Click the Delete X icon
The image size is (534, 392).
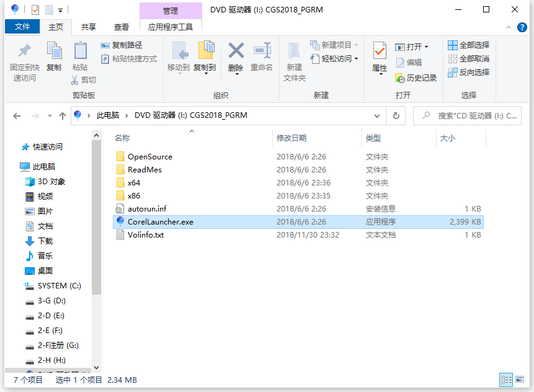point(236,50)
